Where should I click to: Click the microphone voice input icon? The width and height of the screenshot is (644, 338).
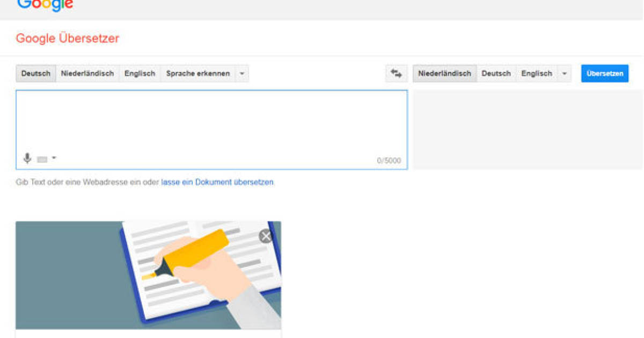(x=27, y=159)
